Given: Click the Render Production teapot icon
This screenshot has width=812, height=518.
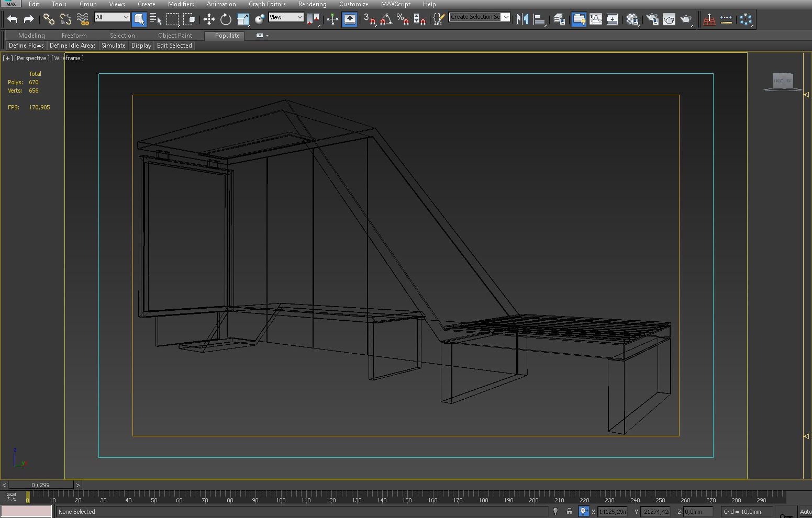Looking at the screenshot, I should 686,19.
